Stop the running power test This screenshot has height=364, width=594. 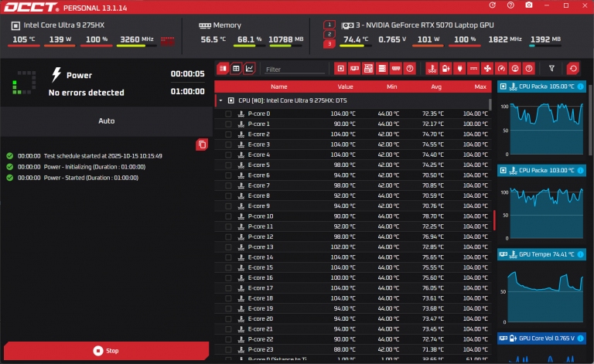[x=105, y=351]
